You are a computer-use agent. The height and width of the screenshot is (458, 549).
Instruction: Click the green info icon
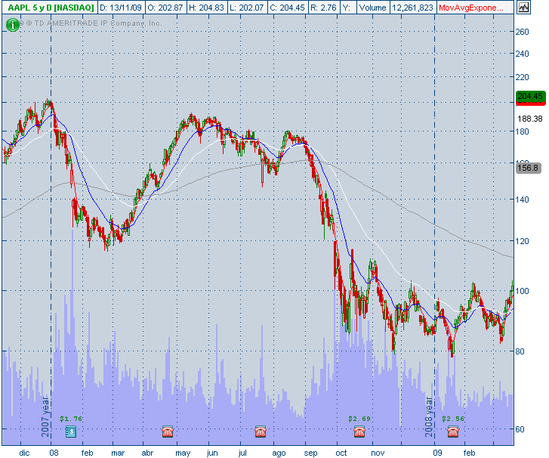(x=13, y=25)
